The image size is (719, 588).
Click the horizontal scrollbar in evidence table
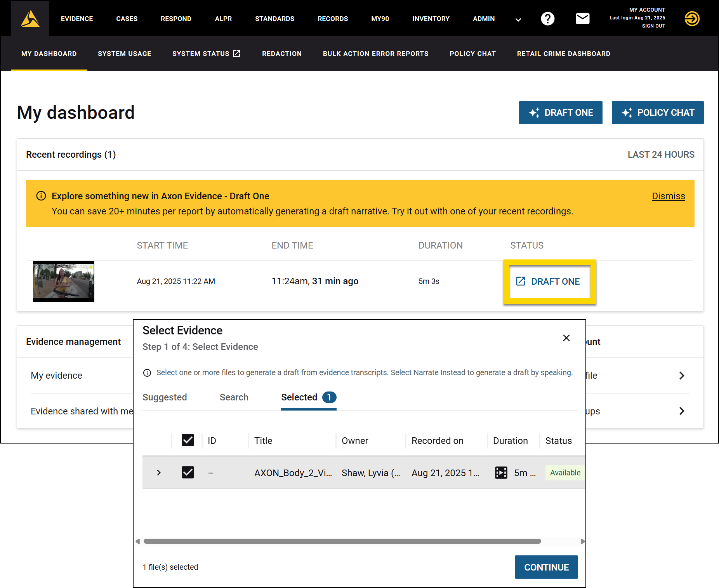[342, 541]
